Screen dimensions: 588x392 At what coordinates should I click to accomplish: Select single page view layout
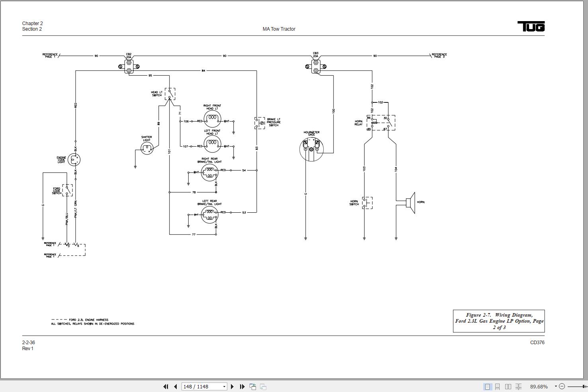click(x=487, y=386)
